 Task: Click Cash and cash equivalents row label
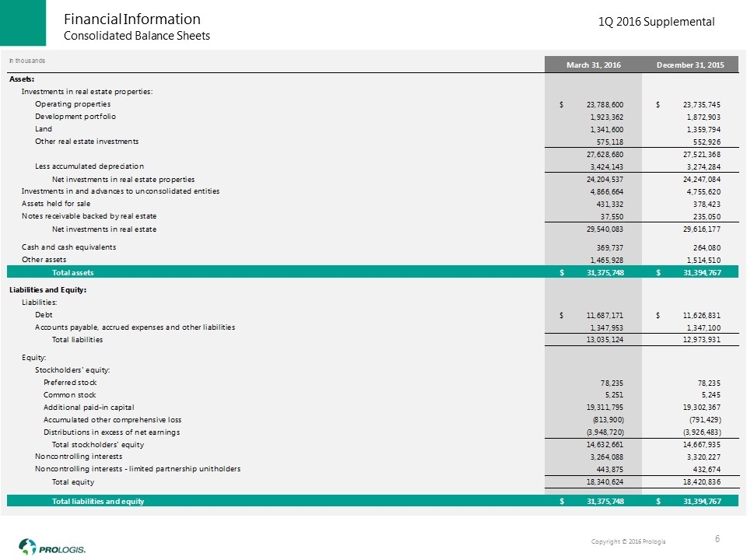[x=68, y=247]
